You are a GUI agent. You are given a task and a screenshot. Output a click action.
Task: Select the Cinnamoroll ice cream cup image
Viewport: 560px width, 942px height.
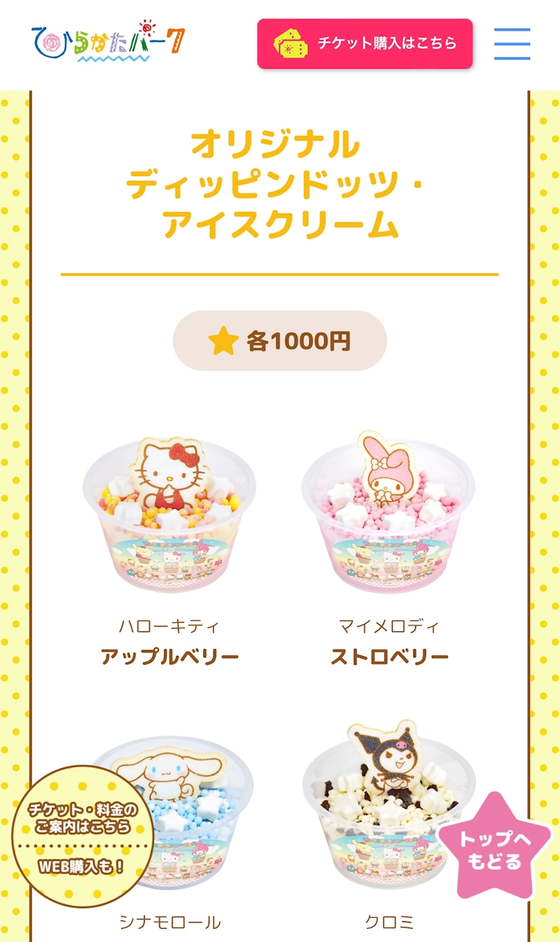[169, 812]
